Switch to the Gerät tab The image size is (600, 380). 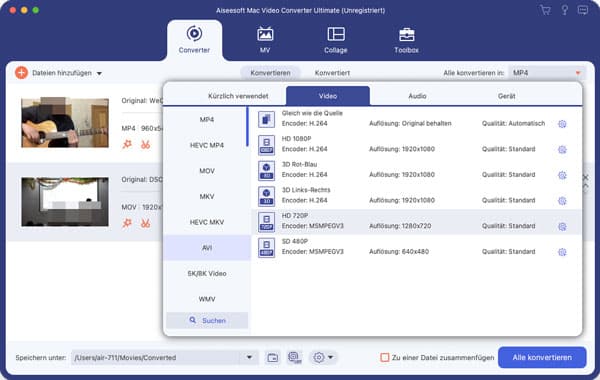(506, 96)
